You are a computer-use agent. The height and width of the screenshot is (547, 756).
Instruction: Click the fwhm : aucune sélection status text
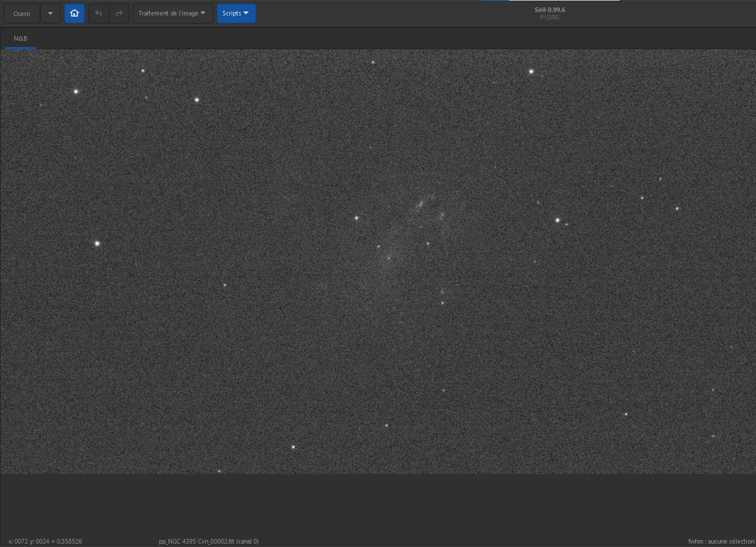[721, 541]
